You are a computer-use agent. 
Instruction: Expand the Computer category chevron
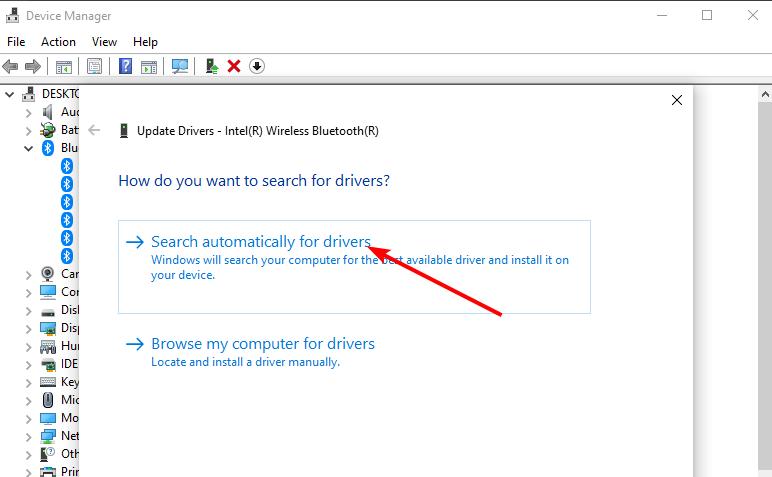pyautogui.click(x=29, y=293)
